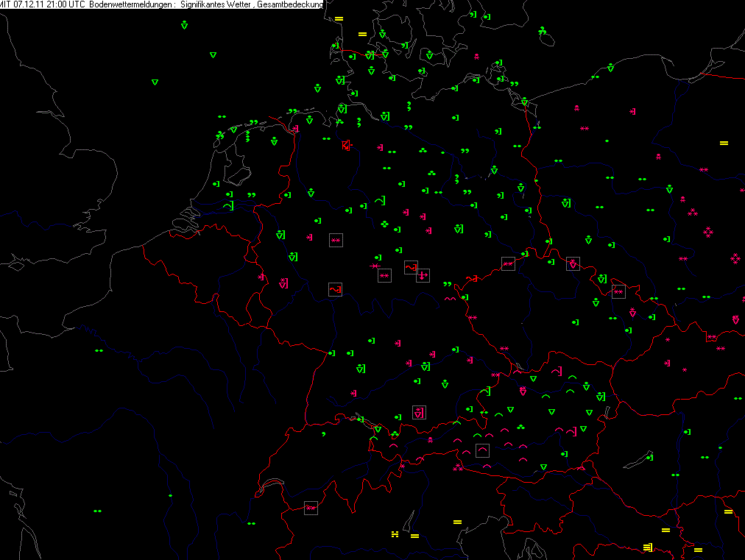The height and width of the screenshot is (560, 745).
Task: Select the yellow broken-line fog symbol near the bottom
Action: pyautogui.click(x=395, y=533)
